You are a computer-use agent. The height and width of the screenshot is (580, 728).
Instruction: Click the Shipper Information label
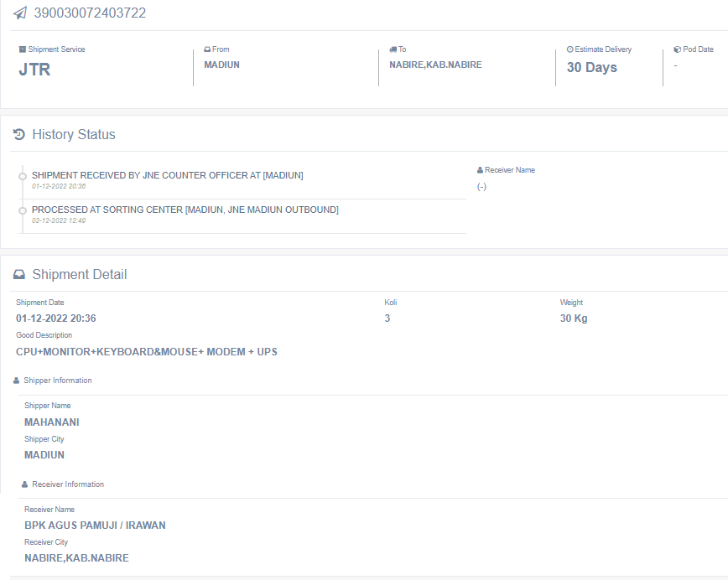pos(58,381)
